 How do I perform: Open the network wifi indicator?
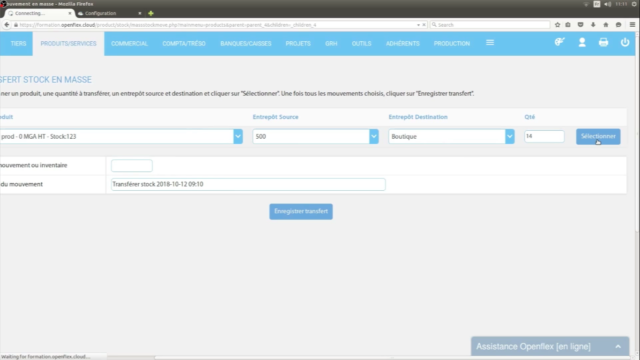pyautogui.click(x=586, y=4)
